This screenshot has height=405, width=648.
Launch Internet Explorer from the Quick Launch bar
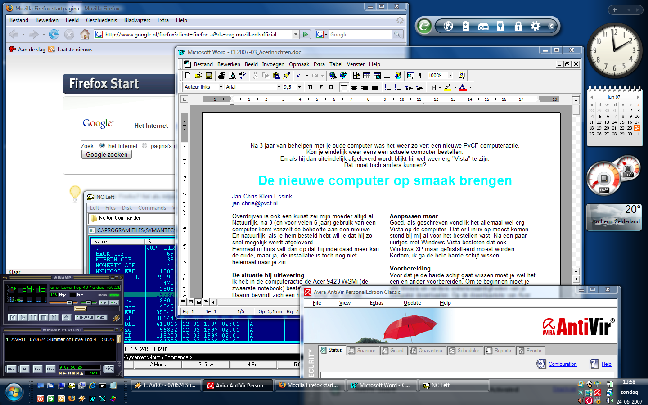point(92,386)
